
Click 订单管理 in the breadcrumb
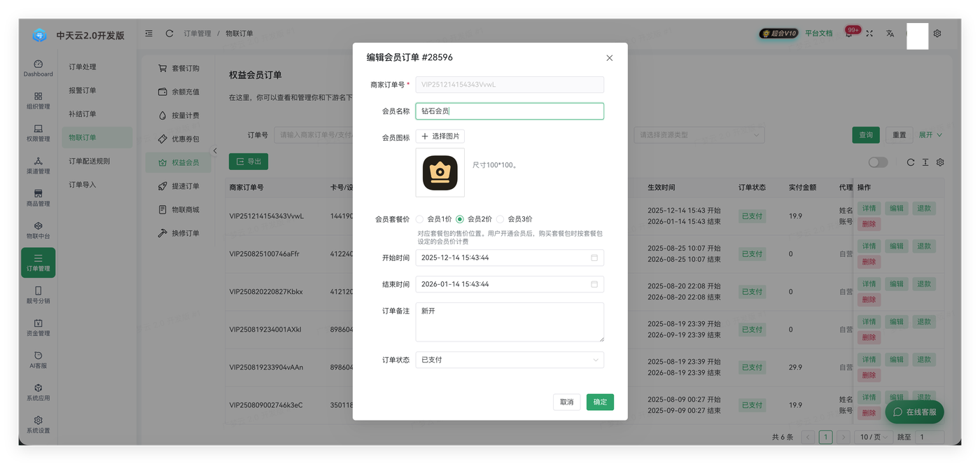[x=197, y=33]
